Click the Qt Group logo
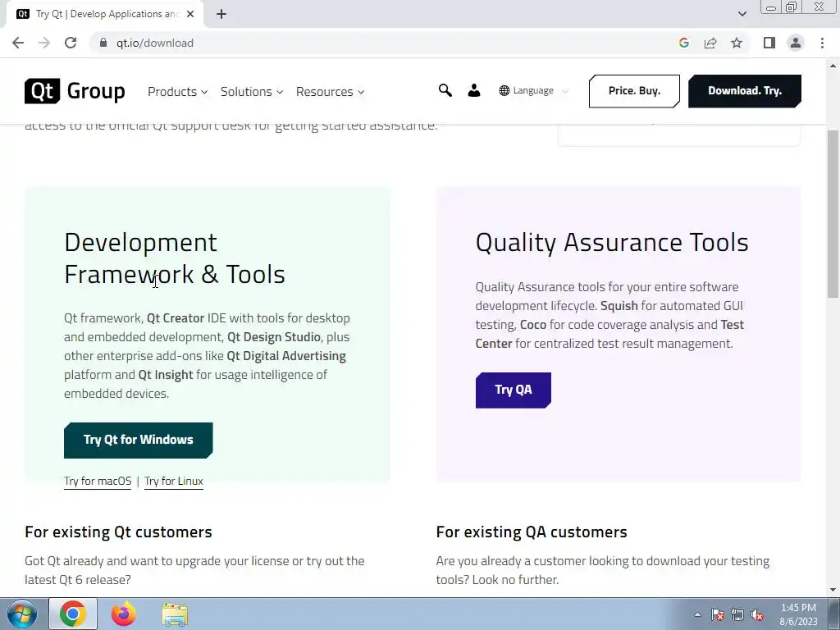The image size is (840, 630). (75, 91)
